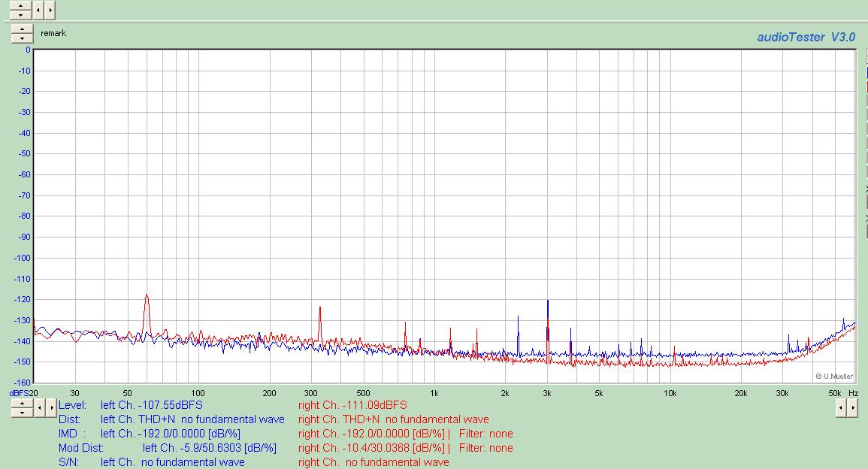Viewport: 868px width, 469px height.
Task: Click left Ch. THD+N no fundamental wave
Action: (192, 419)
